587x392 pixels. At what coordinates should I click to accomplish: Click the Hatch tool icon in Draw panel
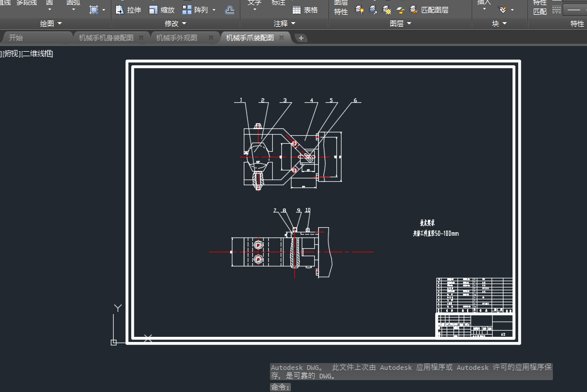pos(94,10)
